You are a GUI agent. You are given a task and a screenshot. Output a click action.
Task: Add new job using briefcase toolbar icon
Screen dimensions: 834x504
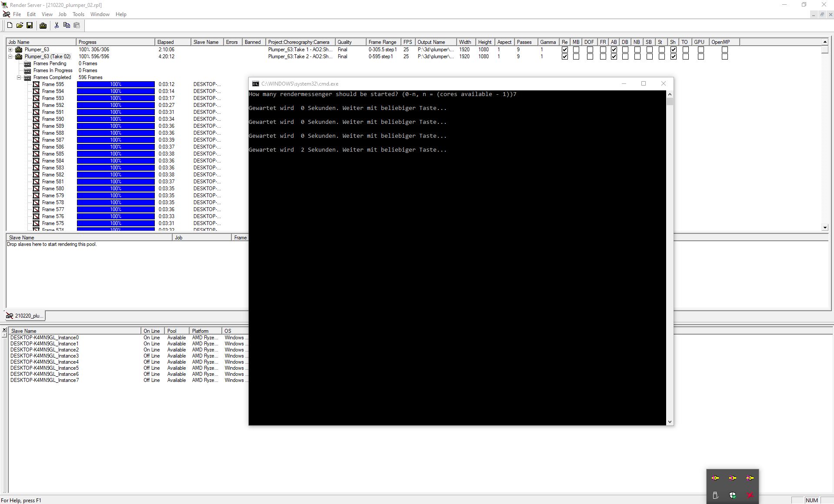43,26
